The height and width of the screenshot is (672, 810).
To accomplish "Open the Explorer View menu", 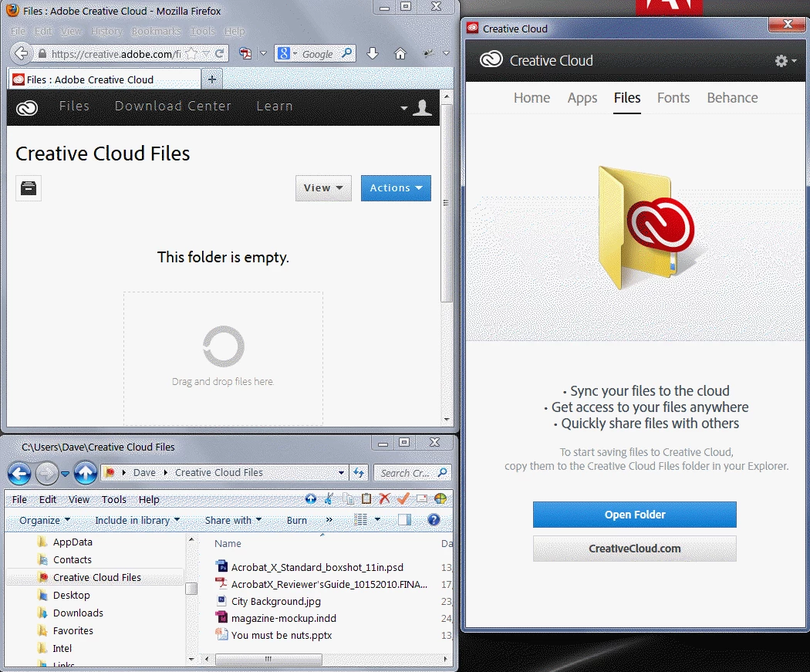I will (x=79, y=499).
